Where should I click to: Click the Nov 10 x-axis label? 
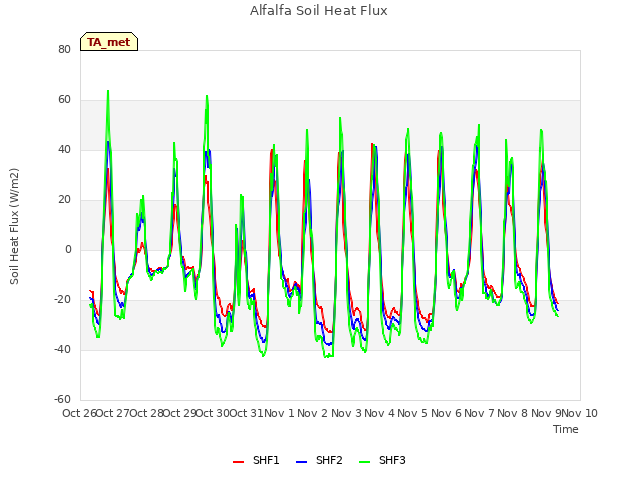point(580,413)
